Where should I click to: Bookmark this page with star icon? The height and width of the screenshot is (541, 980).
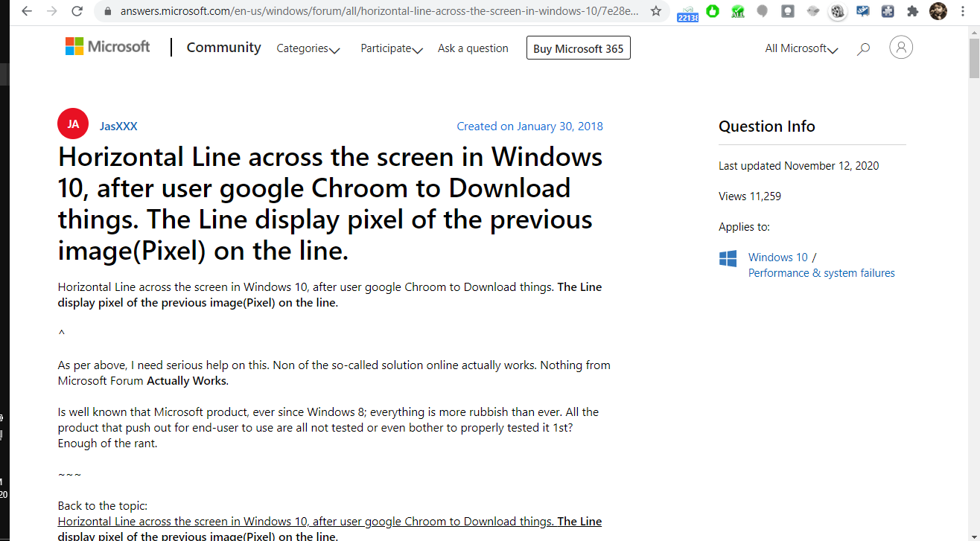pos(655,11)
